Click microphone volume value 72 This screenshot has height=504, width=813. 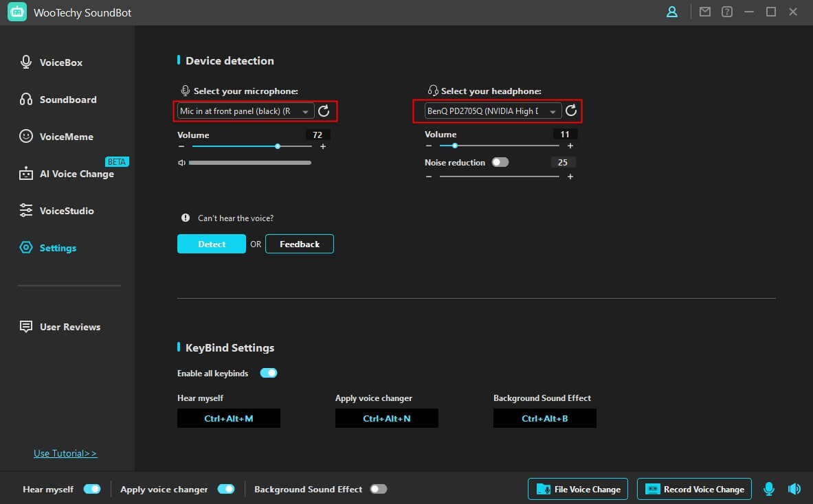pyautogui.click(x=318, y=135)
